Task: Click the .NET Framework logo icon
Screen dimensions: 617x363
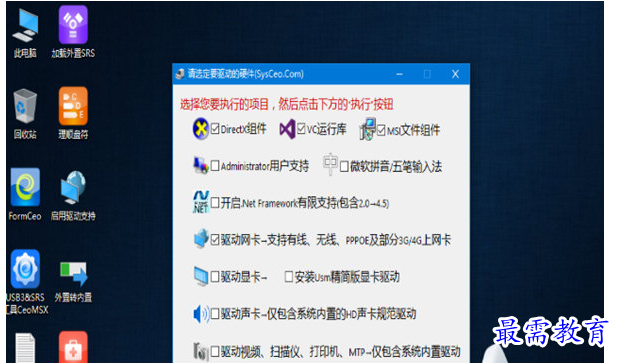Action: coord(201,202)
